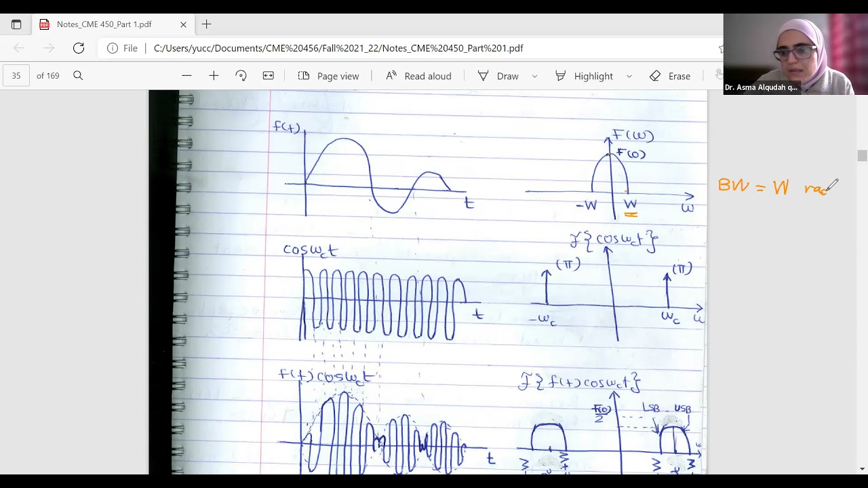Start Read aloud

coord(418,76)
